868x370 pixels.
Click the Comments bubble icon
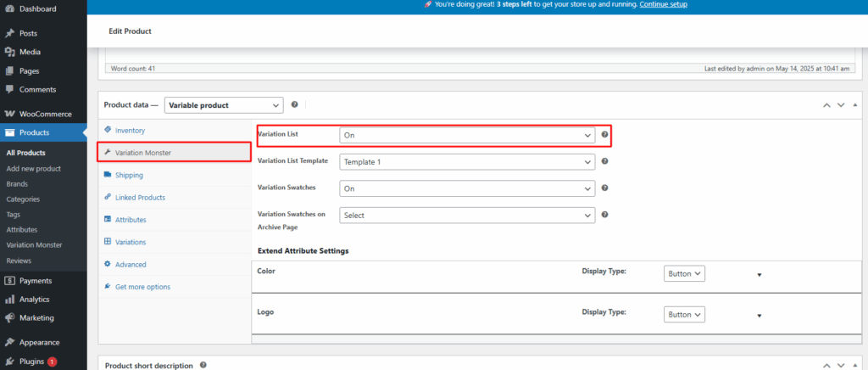[9, 89]
